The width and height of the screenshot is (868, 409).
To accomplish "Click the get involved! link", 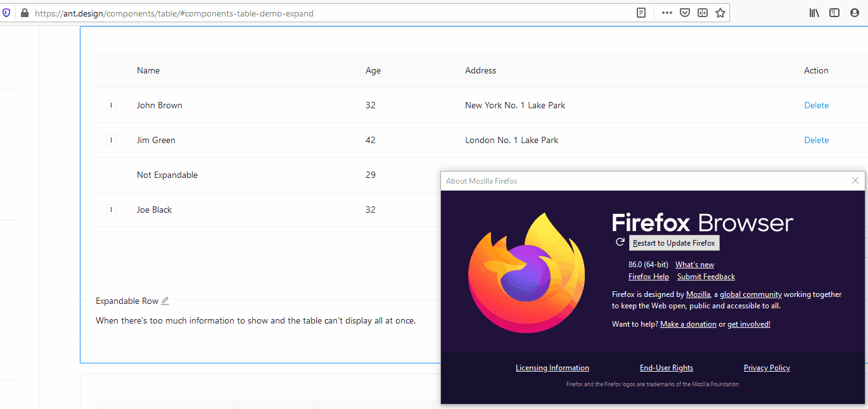I will tap(749, 324).
